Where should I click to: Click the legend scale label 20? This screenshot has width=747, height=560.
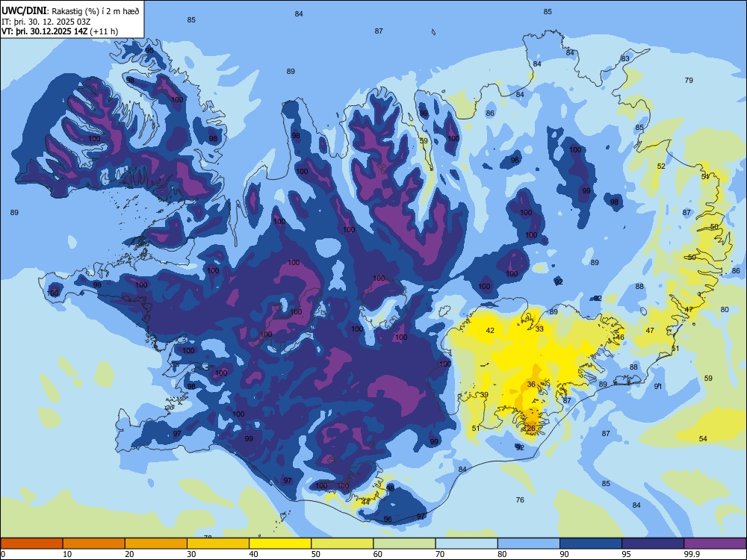(x=129, y=554)
